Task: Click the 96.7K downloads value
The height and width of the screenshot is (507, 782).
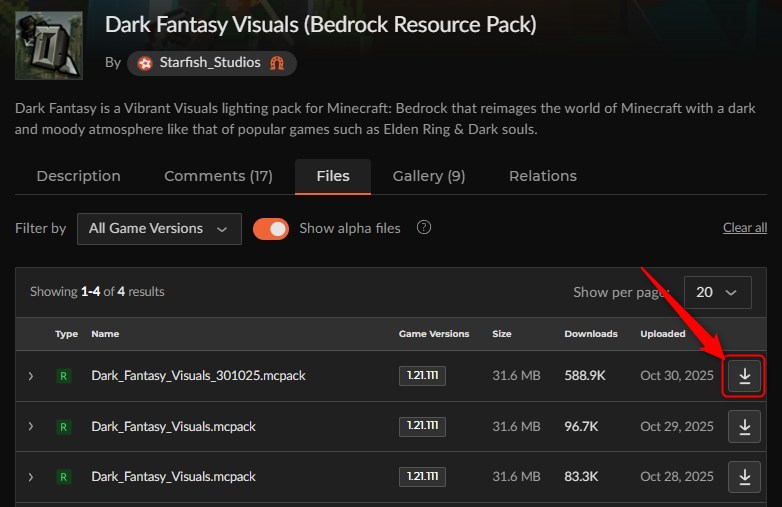Action: (x=581, y=427)
